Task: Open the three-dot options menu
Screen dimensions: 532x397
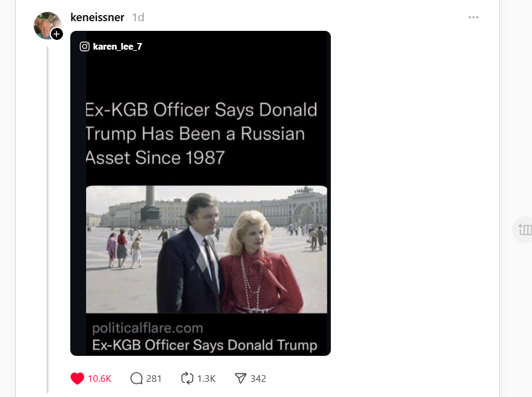Action: click(473, 18)
